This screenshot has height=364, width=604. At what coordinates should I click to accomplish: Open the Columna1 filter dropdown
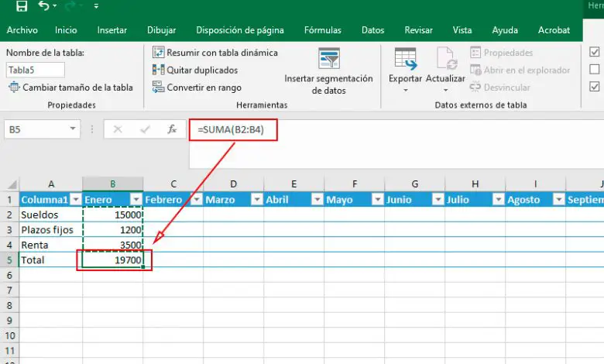point(76,199)
